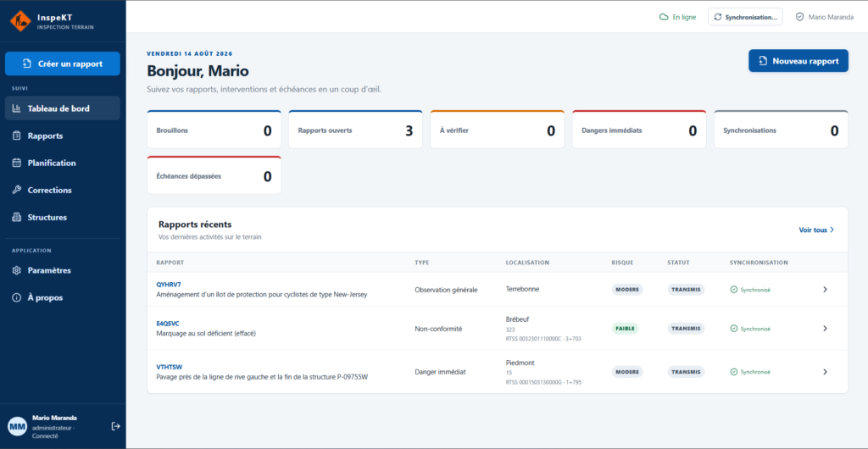Screen dimensions: 868x449
Task: Click the FAIBLE risk badge
Action: pyautogui.click(x=625, y=329)
